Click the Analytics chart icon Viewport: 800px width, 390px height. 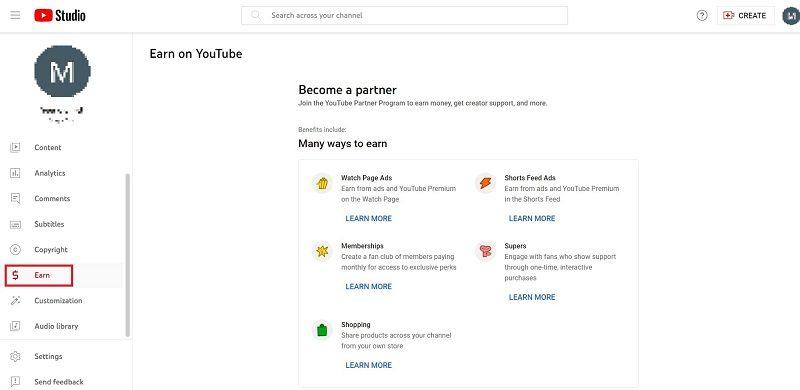(x=15, y=173)
